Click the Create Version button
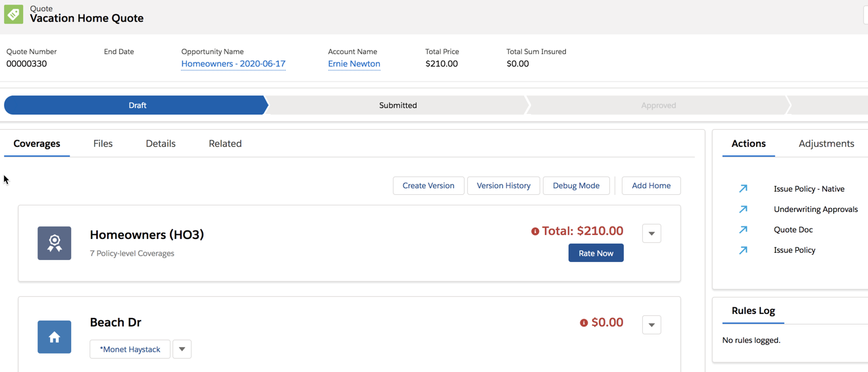This screenshot has height=372, width=868. (428, 186)
